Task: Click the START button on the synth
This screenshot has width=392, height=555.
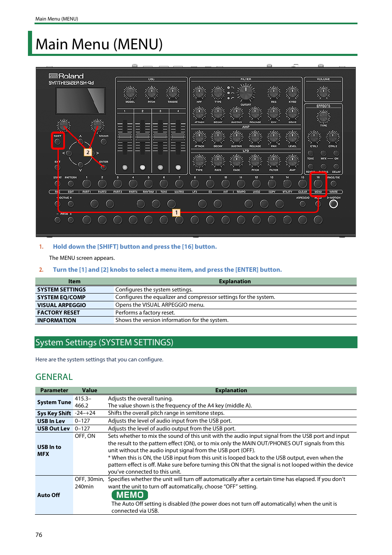Action: click(58, 184)
